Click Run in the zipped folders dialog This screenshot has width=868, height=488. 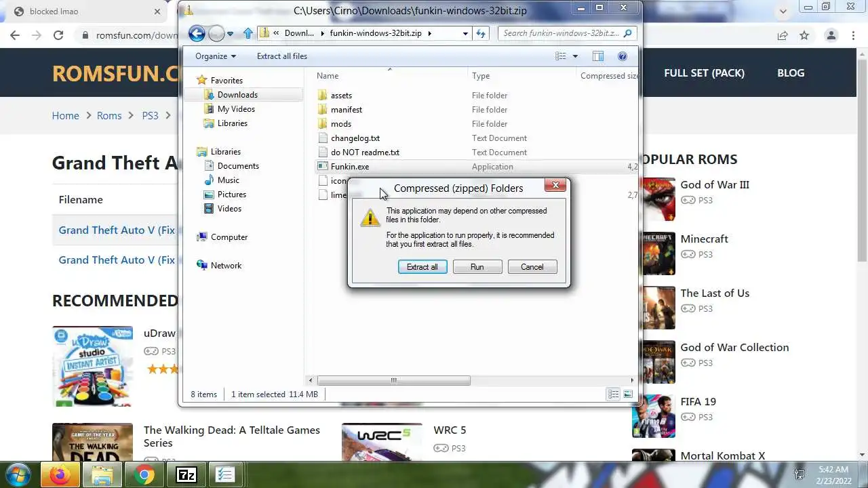point(477,267)
